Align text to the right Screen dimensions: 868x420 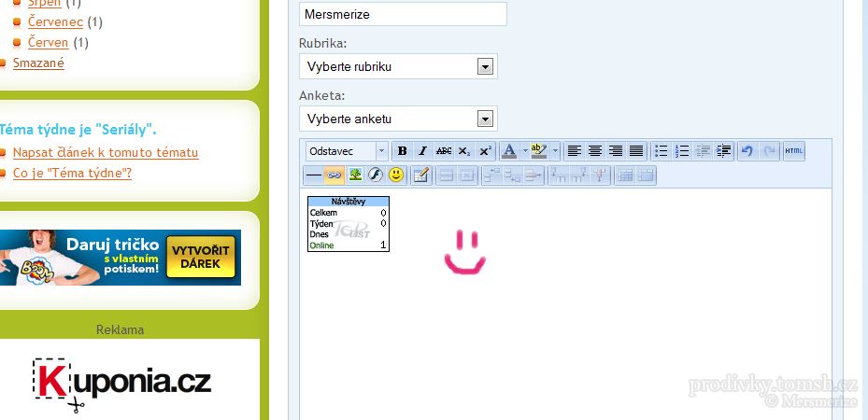coord(616,151)
